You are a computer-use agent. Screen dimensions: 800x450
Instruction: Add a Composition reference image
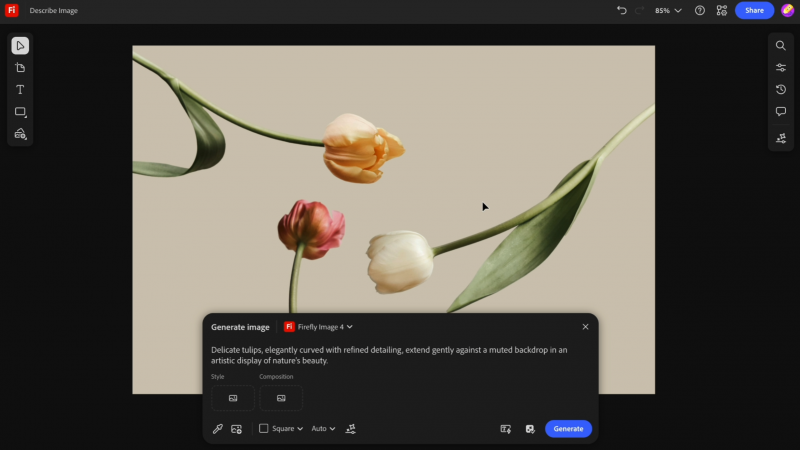[x=281, y=398]
